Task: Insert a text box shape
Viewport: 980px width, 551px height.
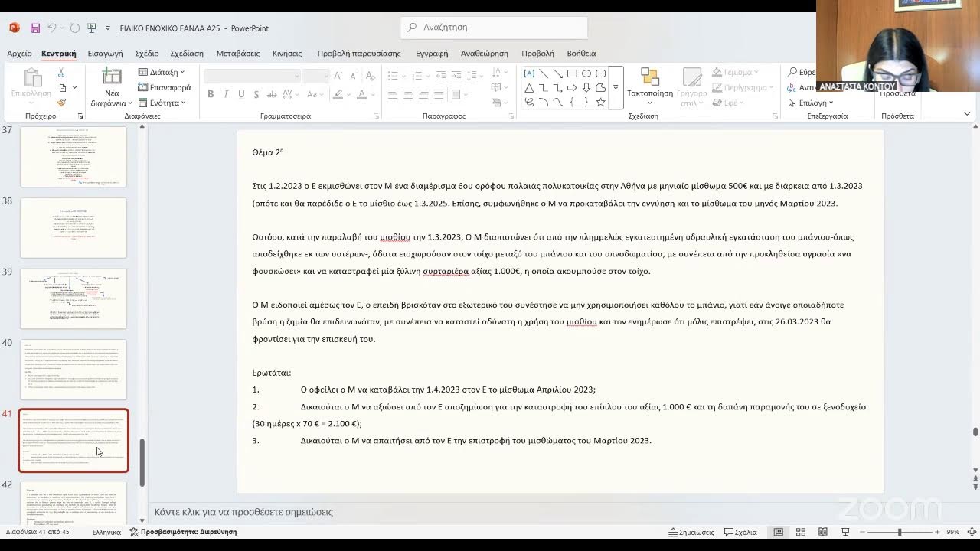Action: point(529,73)
